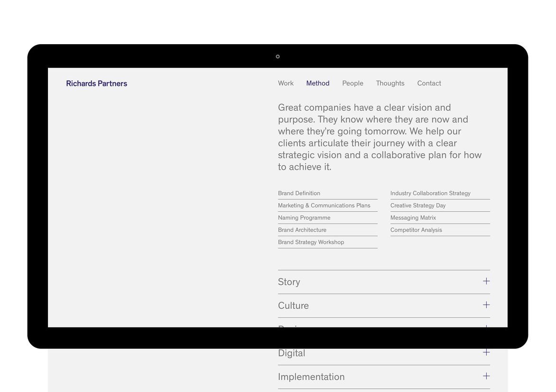Click the plus icon next to Digital
Screen dimensions: 556x392
click(486, 352)
